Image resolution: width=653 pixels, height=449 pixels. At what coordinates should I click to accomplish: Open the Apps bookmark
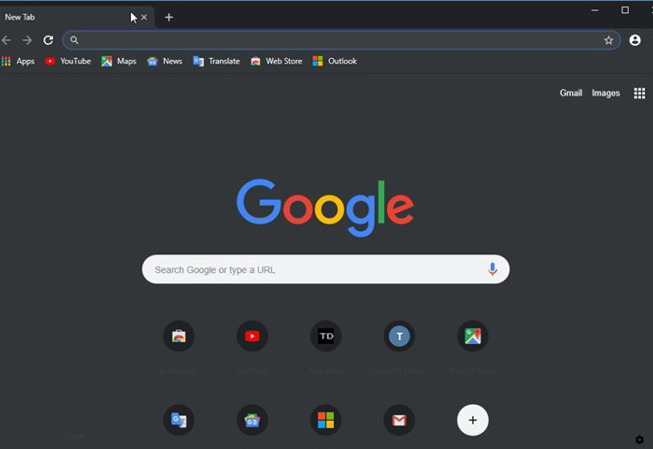(18, 61)
